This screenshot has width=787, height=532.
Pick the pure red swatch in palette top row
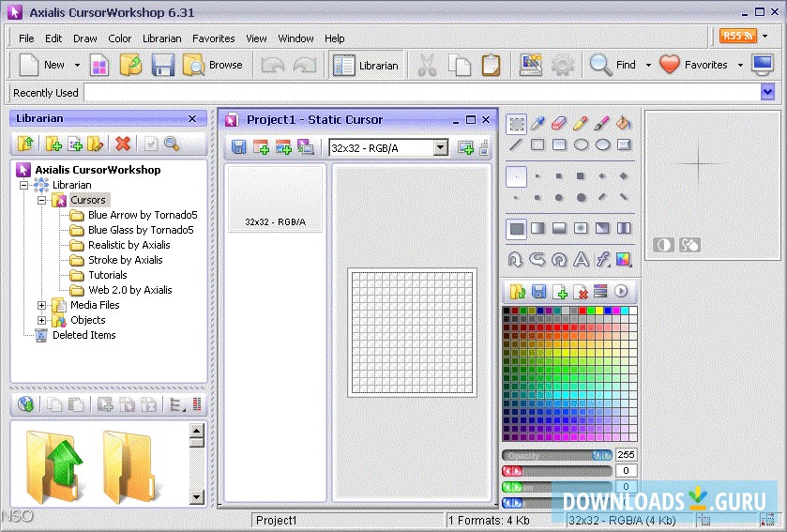tap(583, 311)
